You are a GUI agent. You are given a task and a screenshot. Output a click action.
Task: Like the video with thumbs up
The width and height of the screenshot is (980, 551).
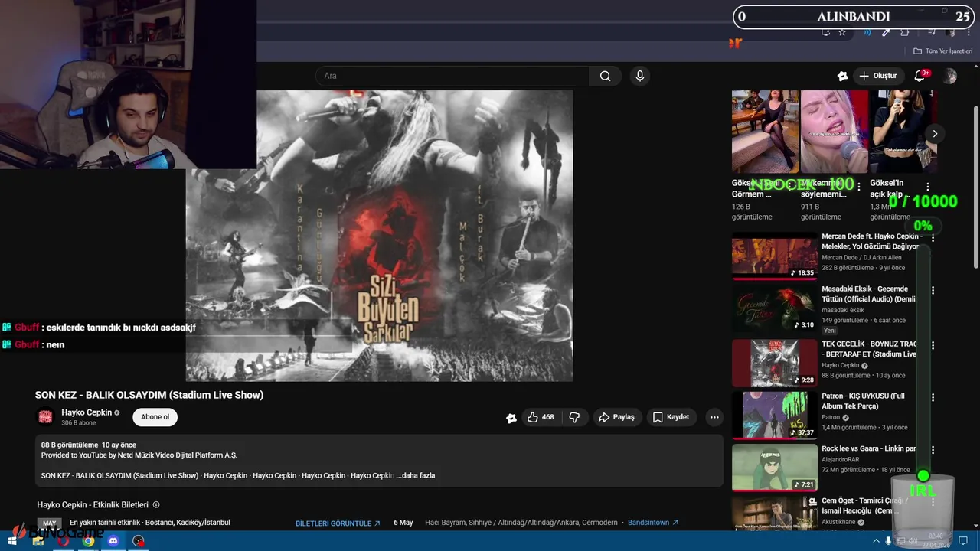pyautogui.click(x=541, y=417)
